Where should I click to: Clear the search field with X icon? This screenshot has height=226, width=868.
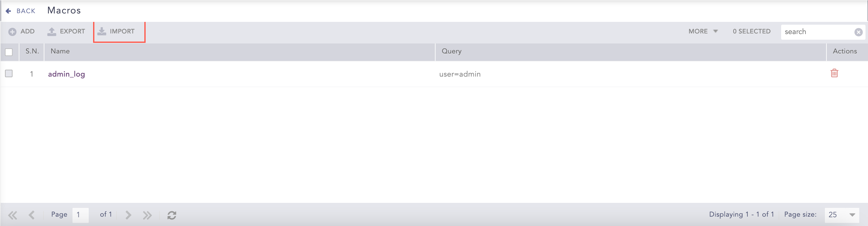pos(858,32)
